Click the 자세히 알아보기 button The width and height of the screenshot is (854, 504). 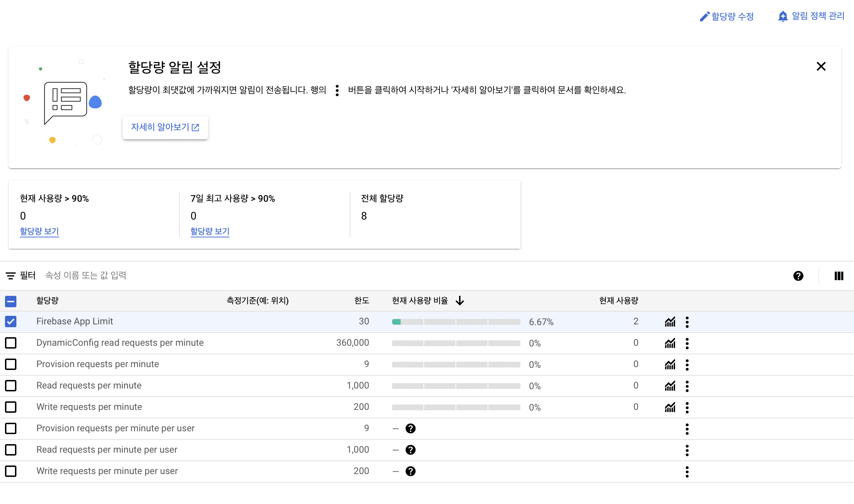tap(165, 127)
